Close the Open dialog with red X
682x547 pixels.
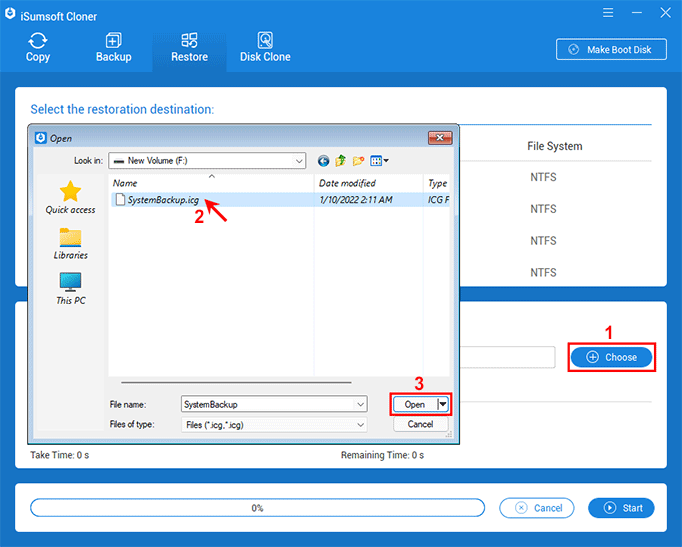pyautogui.click(x=440, y=138)
